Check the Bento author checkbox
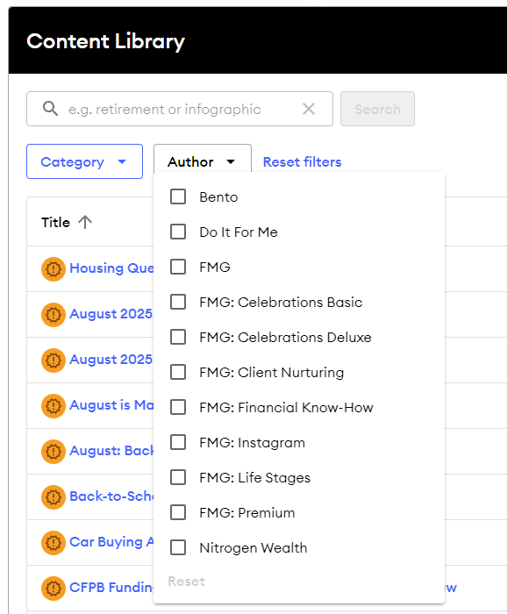Viewport: 507px width, 614px height. pyautogui.click(x=178, y=197)
